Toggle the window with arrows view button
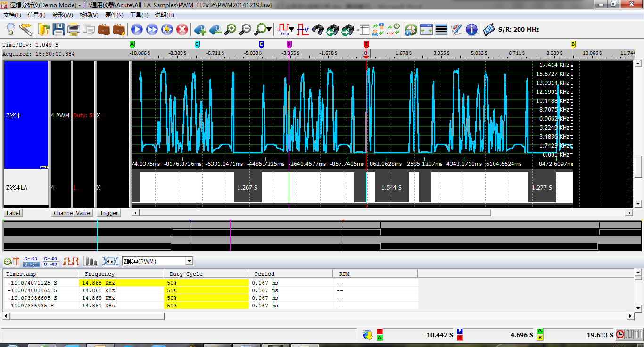Image resolution: width=644 pixels, height=347 pixels. (x=426, y=30)
